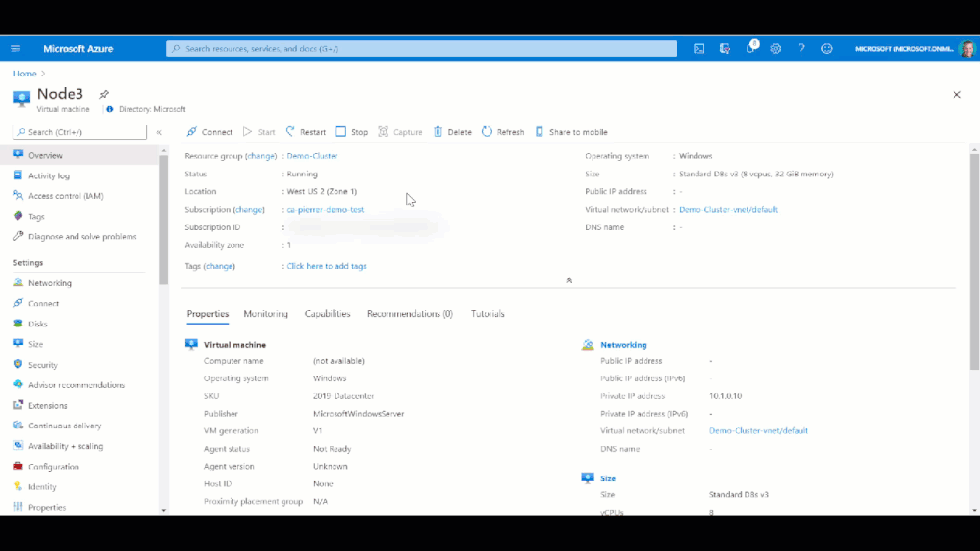Focus the top resource search bar
The width and height of the screenshot is (980, 551).
coord(421,49)
